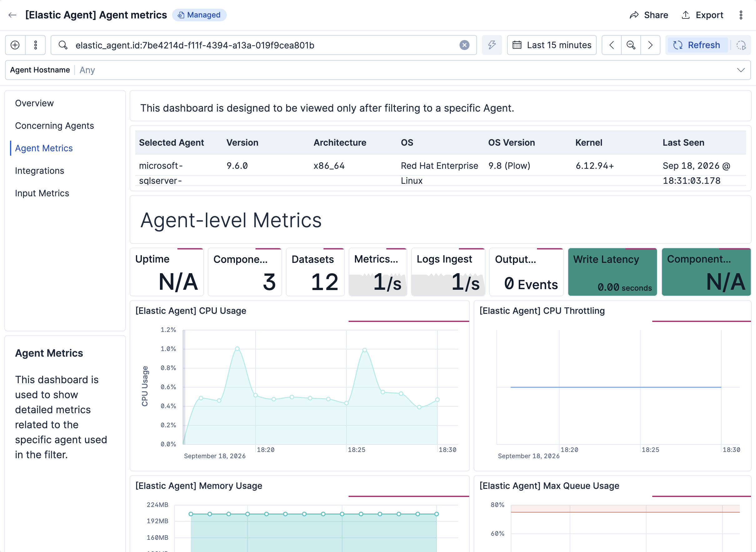Zoom out the time range
The height and width of the screenshot is (552, 756).
[631, 45]
